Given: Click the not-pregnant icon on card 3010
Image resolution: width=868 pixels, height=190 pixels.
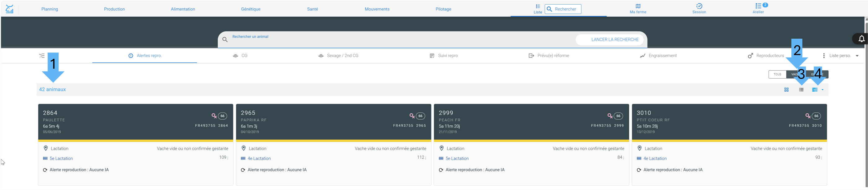Looking at the screenshot, I should click(808, 116).
